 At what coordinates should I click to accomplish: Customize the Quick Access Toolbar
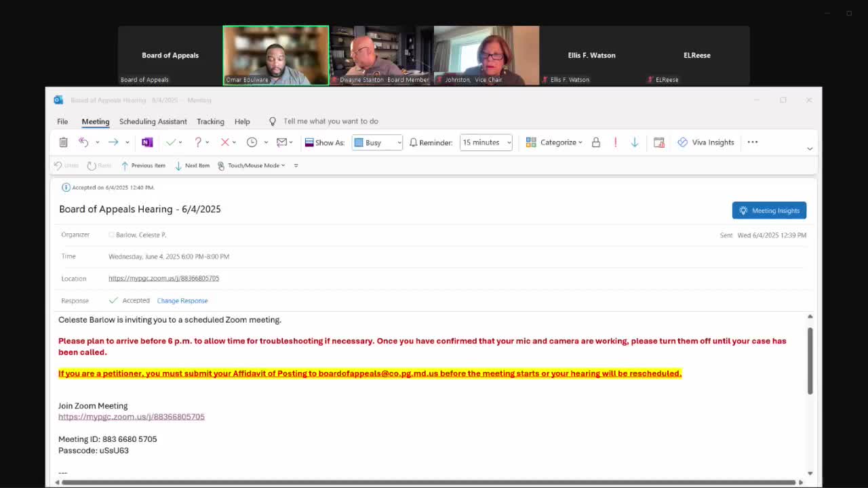click(x=296, y=165)
